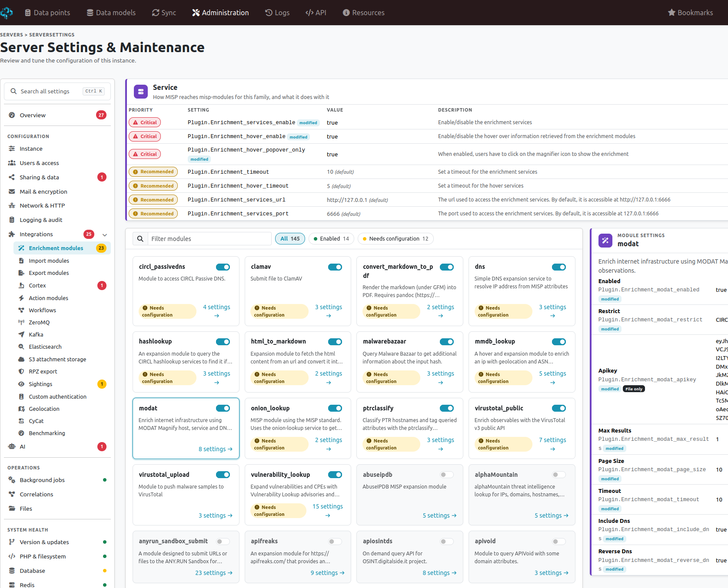728x588 pixels.
Task: Click the Geolocation map icon
Action: [21, 409]
